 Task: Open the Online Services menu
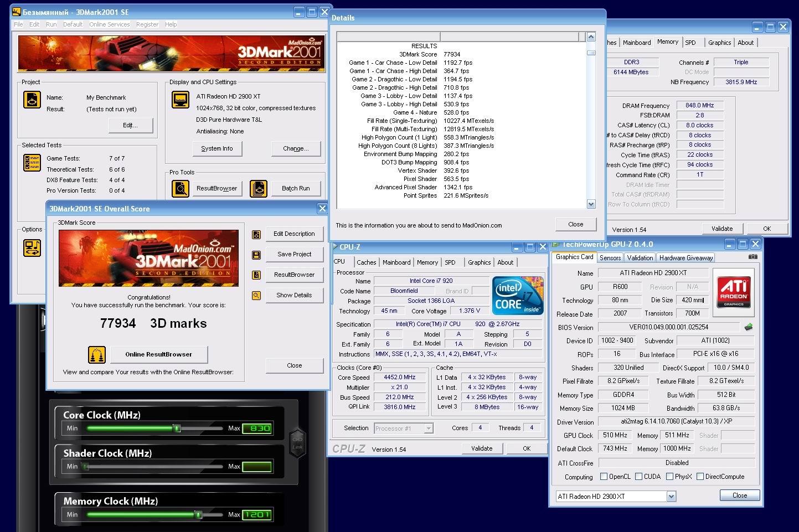coord(109,24)
